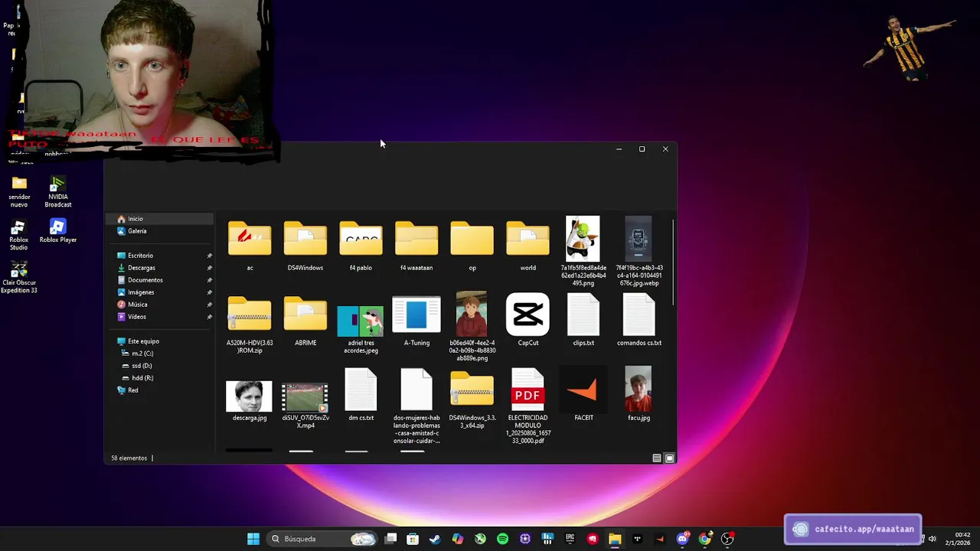Select the dos-mujeres-hablando file
This screenshot has height=551, width=980.
tap(416, 406)
